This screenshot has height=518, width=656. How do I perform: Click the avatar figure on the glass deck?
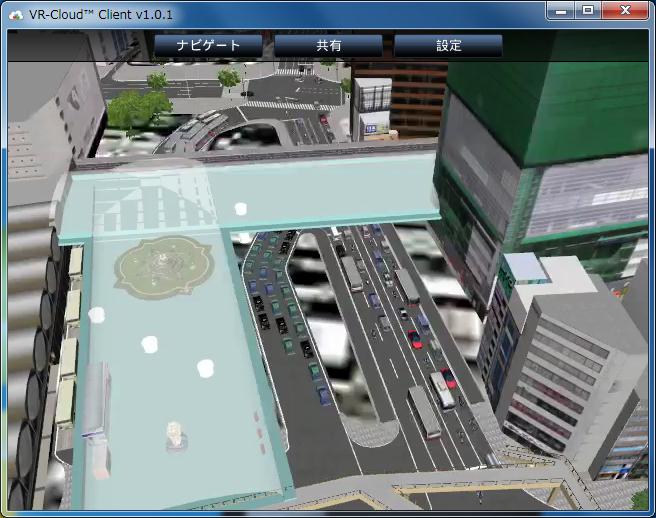tap(176, 436)
